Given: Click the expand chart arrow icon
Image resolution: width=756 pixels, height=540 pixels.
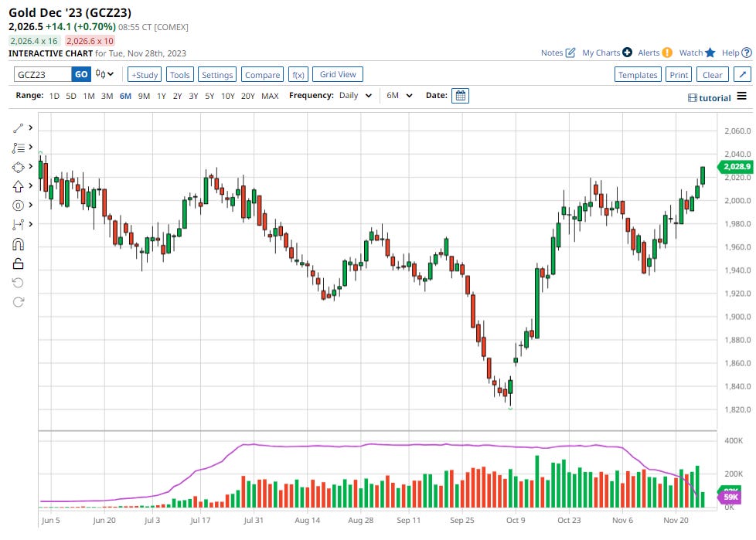Looking at the screenshot, I should 741,75.
